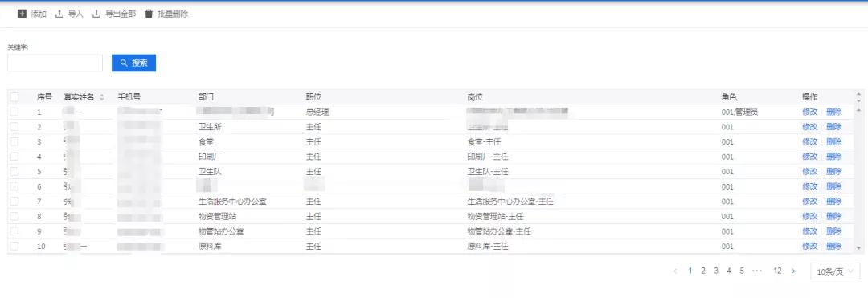Go to previous page with the left arrow

click(675, 271)
